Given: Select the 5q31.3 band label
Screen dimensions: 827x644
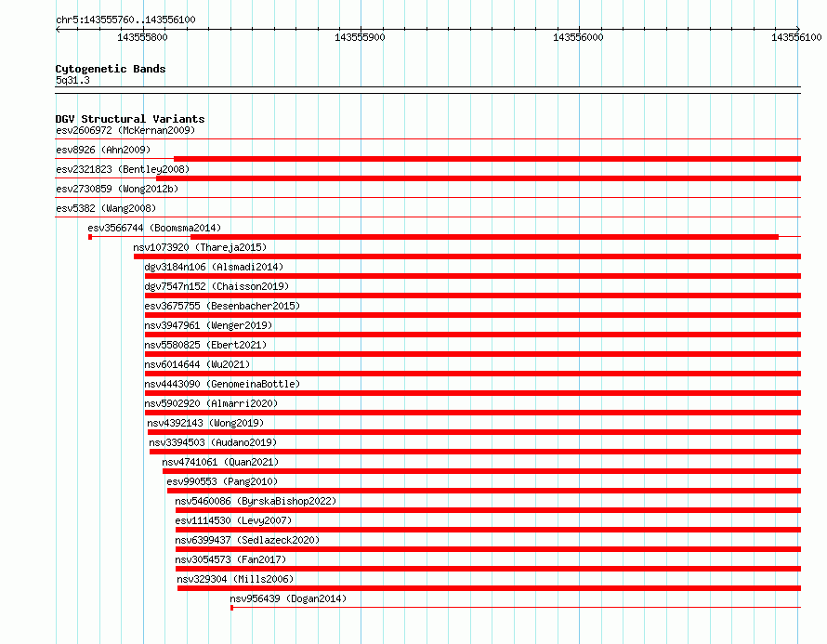Looking at the screenshot, I should [x=72, y=80].
